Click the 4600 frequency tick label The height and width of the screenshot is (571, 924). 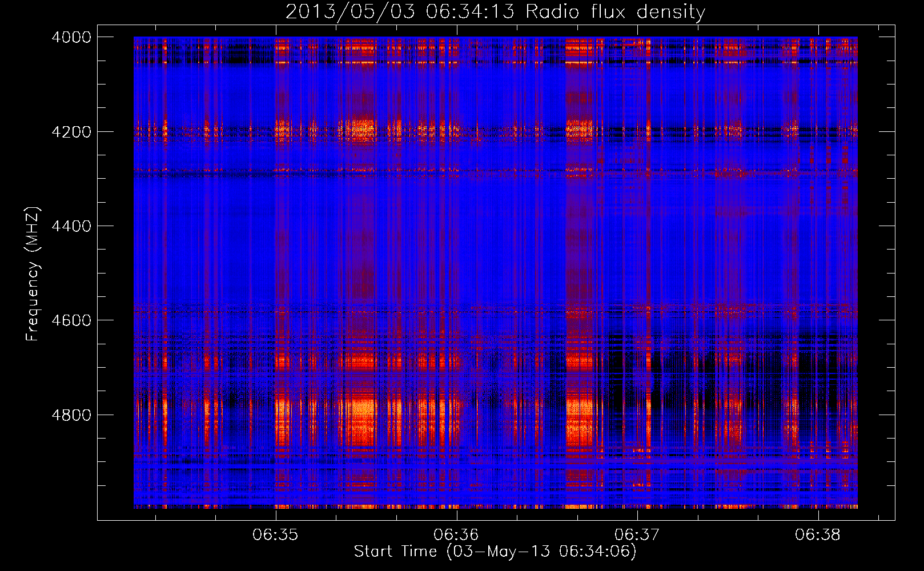[71, 320]
